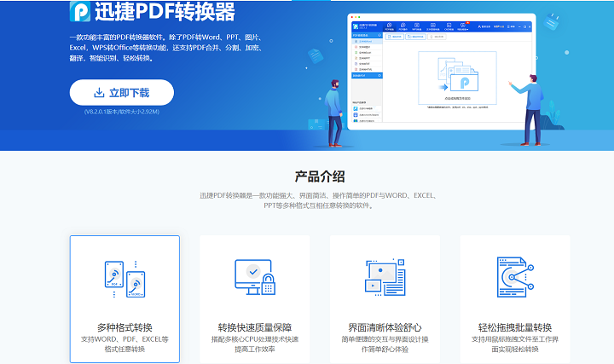Click the text 搭配多核心CPU处理技术快速提高工作效率

tap(255, 344)
